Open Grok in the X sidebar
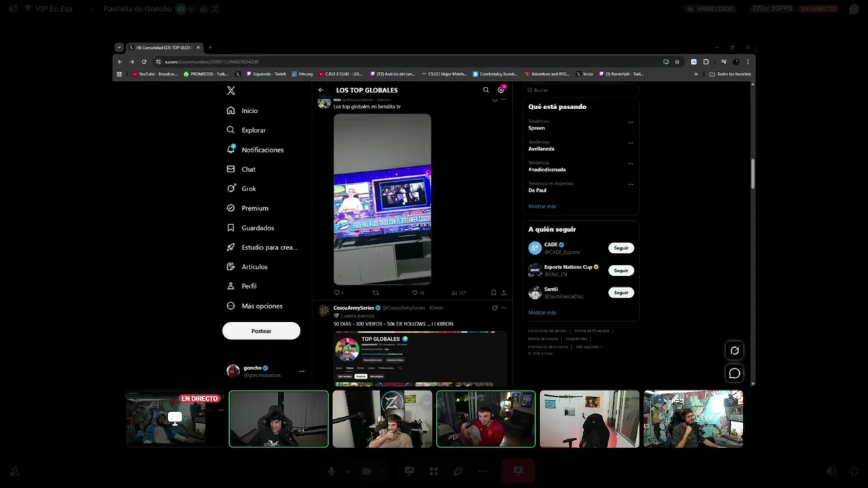 (x=241, y=188)
